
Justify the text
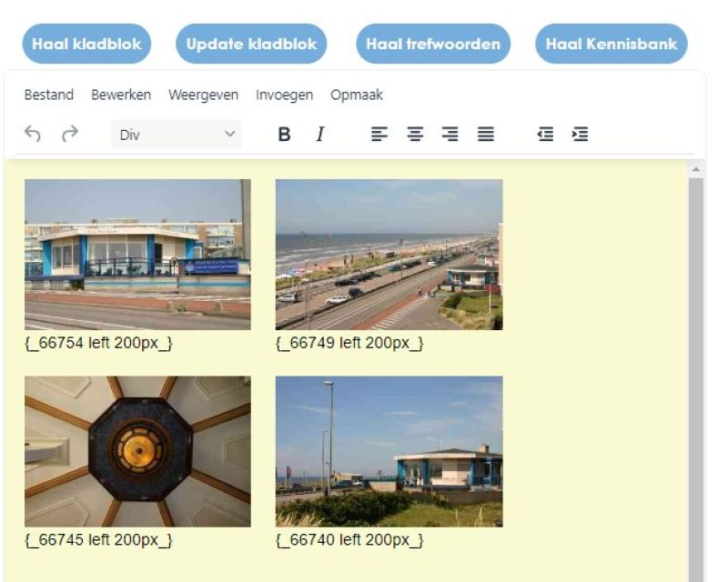[x=486, y=134]
